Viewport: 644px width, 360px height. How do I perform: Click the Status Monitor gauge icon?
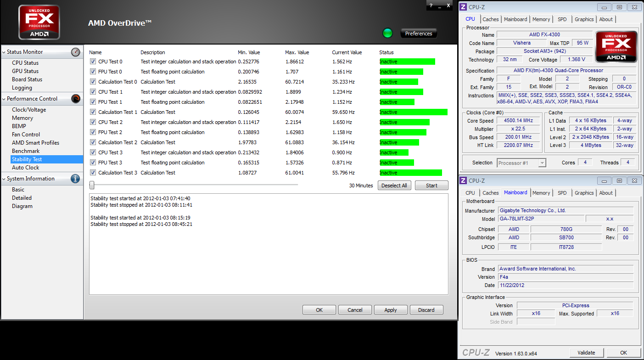point(76,52)
